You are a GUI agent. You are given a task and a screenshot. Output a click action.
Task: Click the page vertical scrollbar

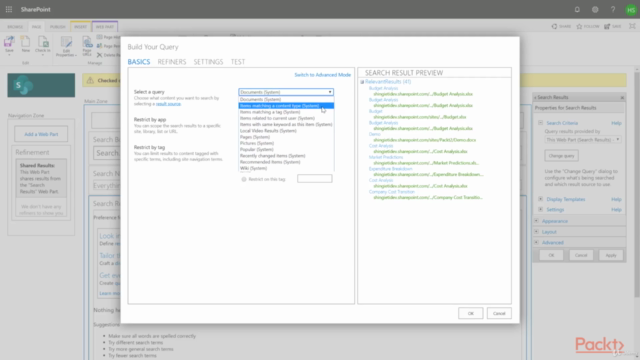coord(637,184)
